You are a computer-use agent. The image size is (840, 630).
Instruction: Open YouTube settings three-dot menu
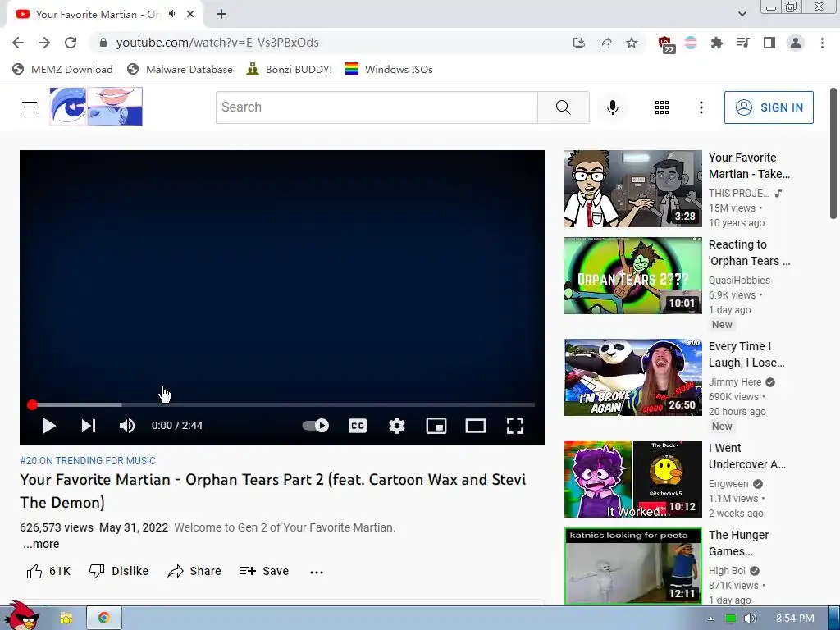[701, 107]
